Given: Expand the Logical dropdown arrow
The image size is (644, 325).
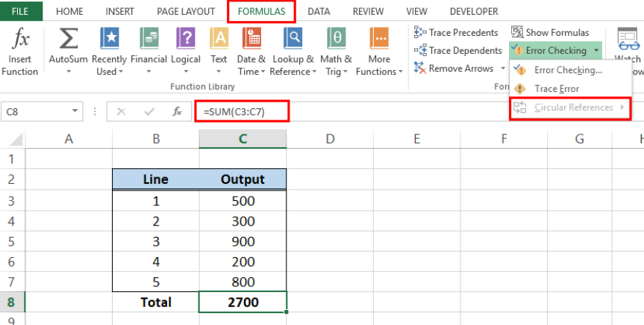Looking at the screenshot, I should tap(185, 72).
